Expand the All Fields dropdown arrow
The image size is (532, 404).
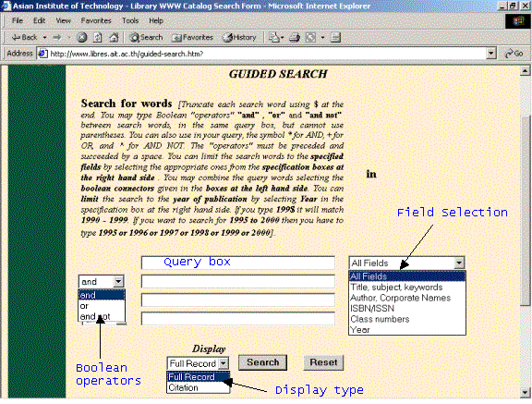tap(459, 263)
